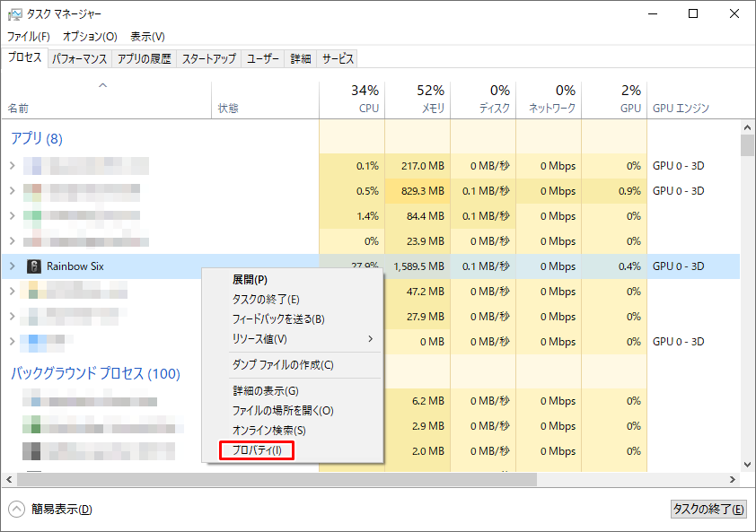The width and height of the screenshot is (756, 532).
Task: Click the Rainbow Six app icon
Action: [x=32, y=266]
